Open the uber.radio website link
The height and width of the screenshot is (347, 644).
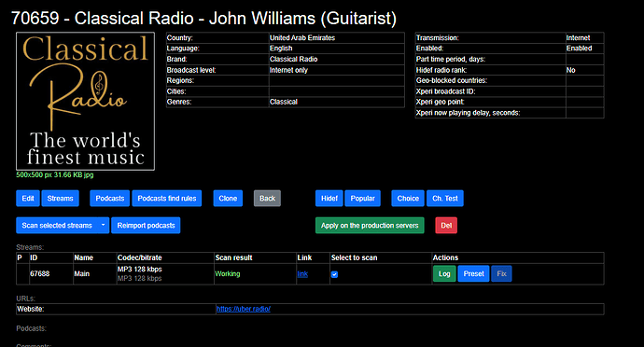244,309
